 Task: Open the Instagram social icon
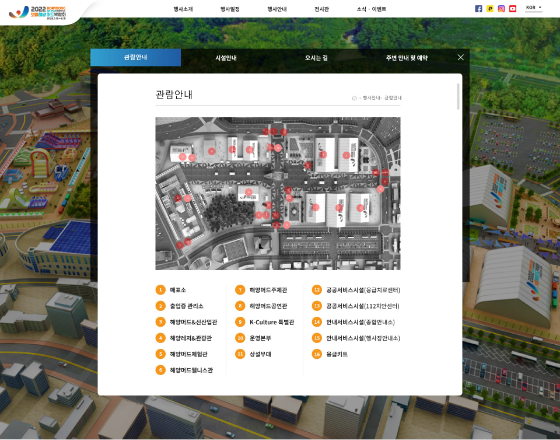[x=501, y=9]
